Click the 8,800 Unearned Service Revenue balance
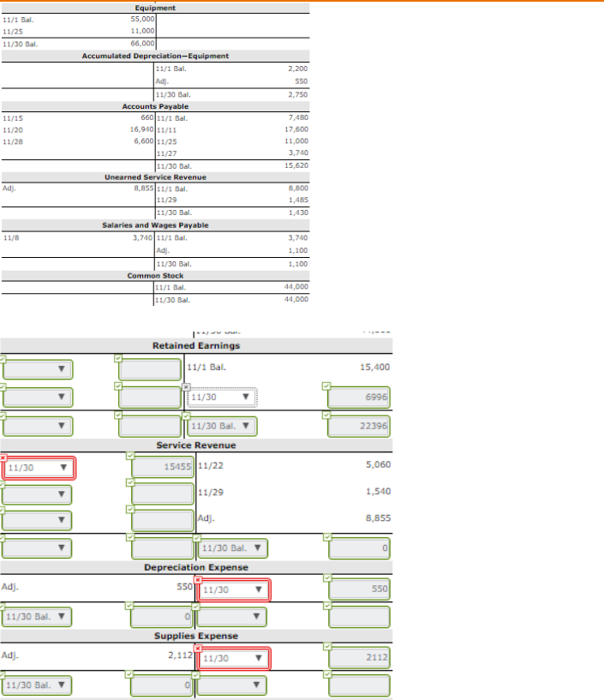 pyautogui.click(x=298, y=188)
